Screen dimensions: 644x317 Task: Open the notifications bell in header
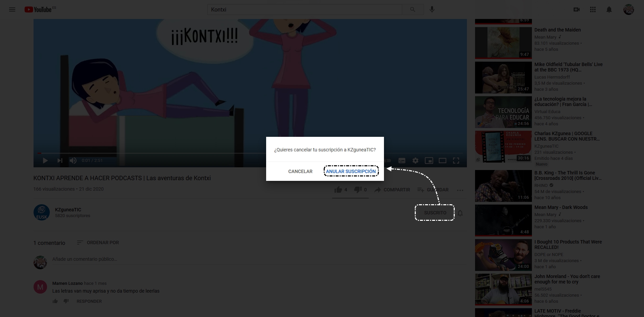coord(609,9)
